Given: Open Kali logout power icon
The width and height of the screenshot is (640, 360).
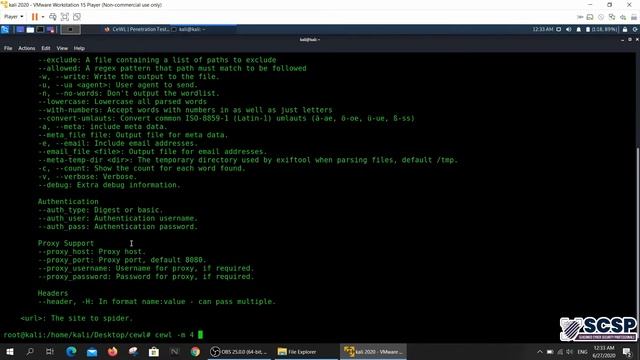Looking at the screenshot, I should (635, 29).
